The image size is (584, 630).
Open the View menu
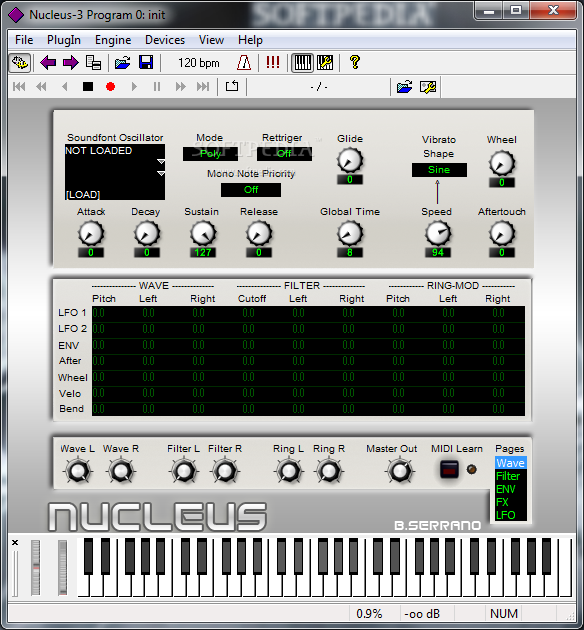tap(211, 40)
